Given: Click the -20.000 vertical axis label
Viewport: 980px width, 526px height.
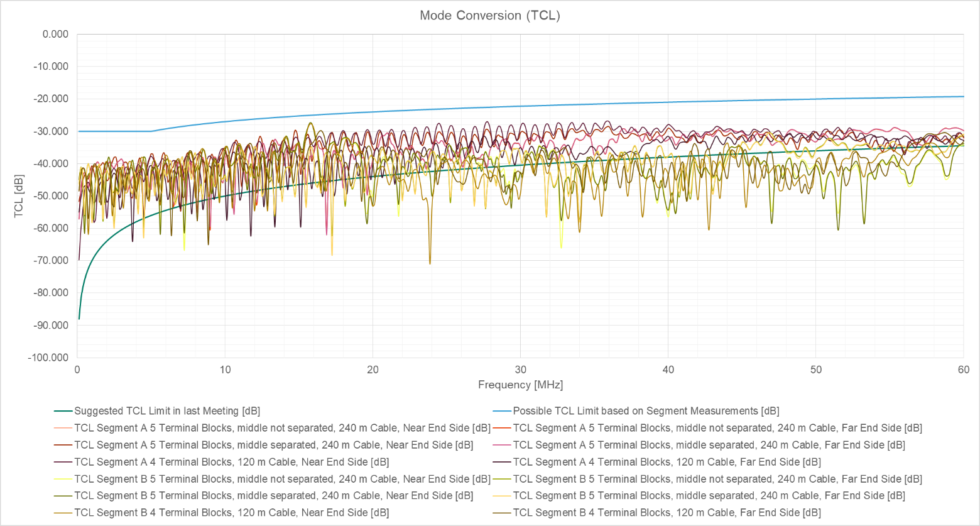Looking at the screenshot, I should click(x=52, y=99).
